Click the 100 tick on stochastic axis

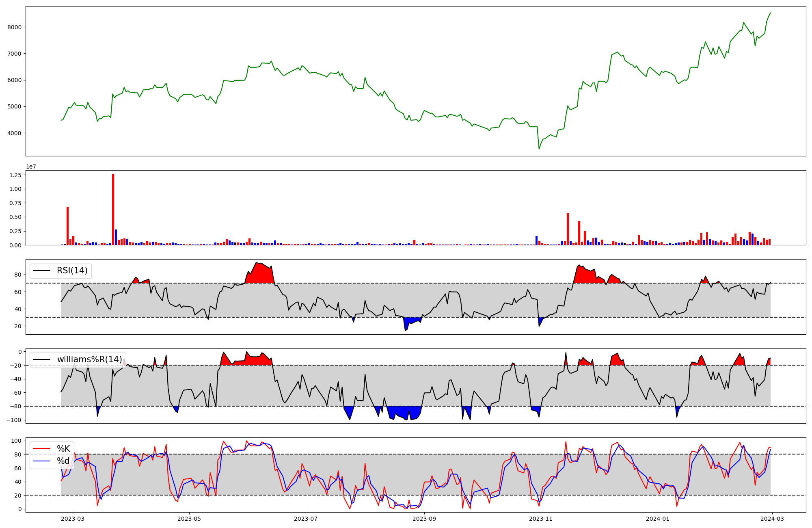16,441
